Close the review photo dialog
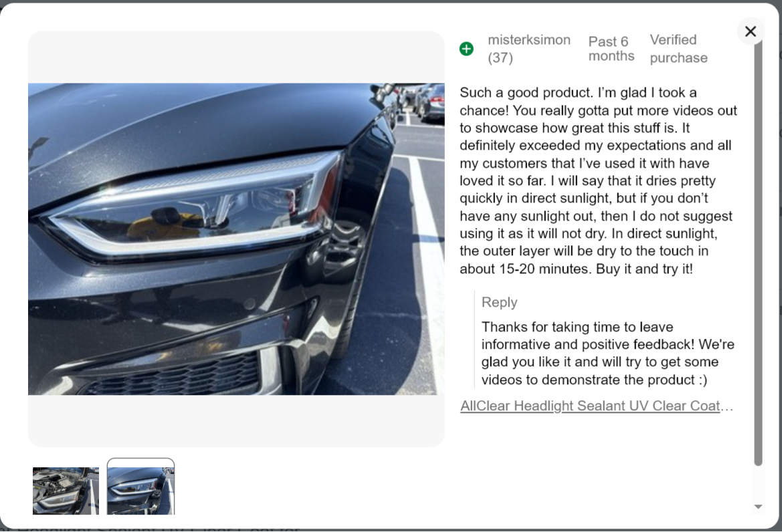This screenshot has width=782, height=532. 750,31
